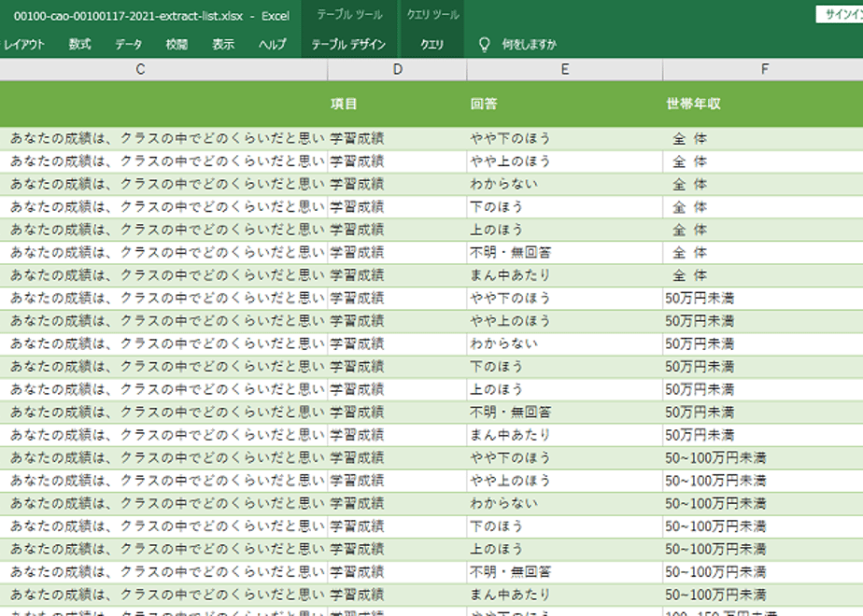The height and width of the screenshot is (616, 863).
Task: Click 学習成績 in the 50~100万円未満 わからない row
Action: [397, 504]
